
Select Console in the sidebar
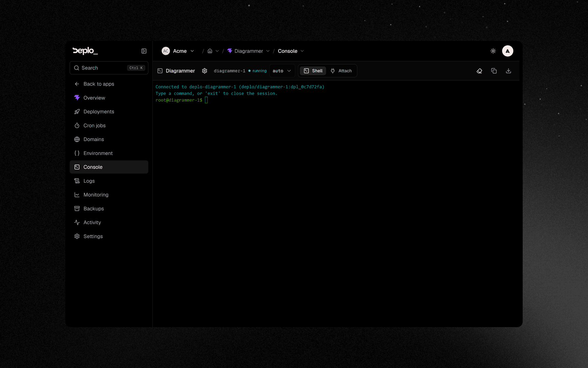click(x=109, y=167)
